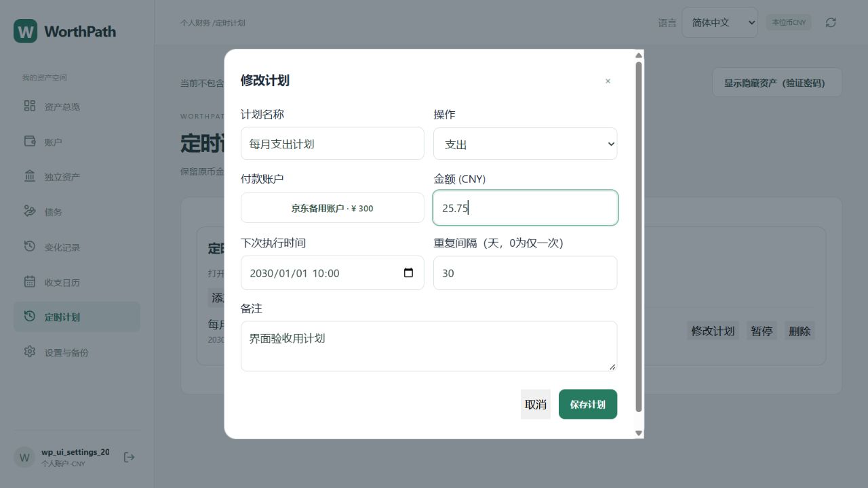Open 变化记录 in sidebar
Viewport: 868px width, 488px height.
tap(77, 247)
